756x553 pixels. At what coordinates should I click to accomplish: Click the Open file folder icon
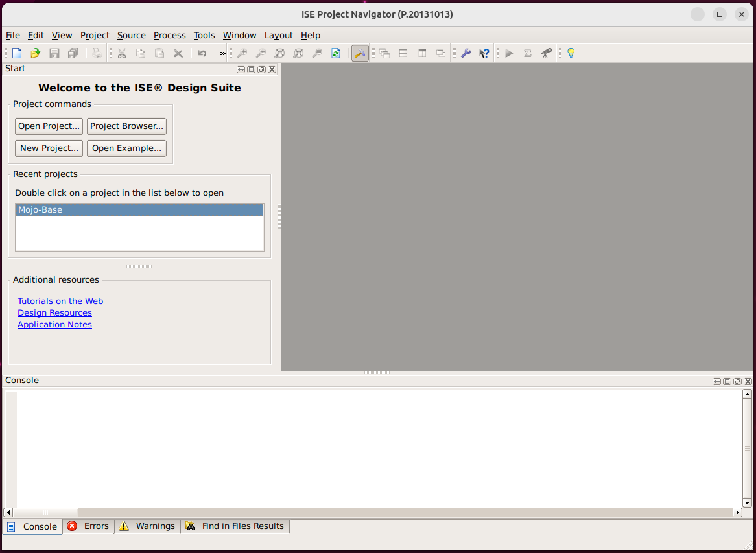click(35, 53)
